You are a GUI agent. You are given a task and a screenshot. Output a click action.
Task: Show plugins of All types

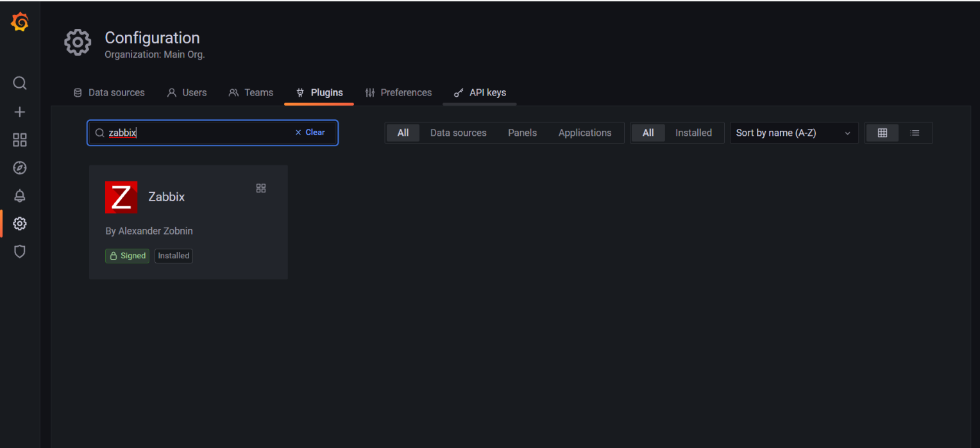tap(403, 133)
